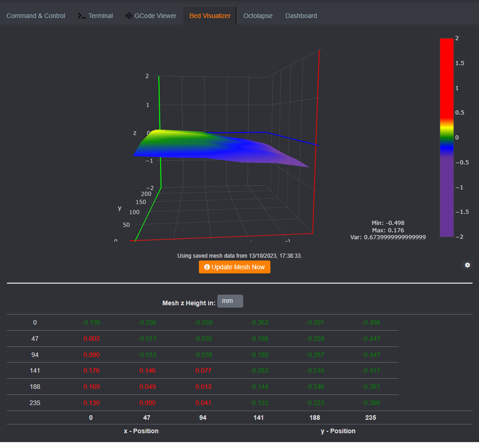Click row label 141 in the mesh table
Image resolution: width=479 pixels, height=448 pixels.
(35, 370)
